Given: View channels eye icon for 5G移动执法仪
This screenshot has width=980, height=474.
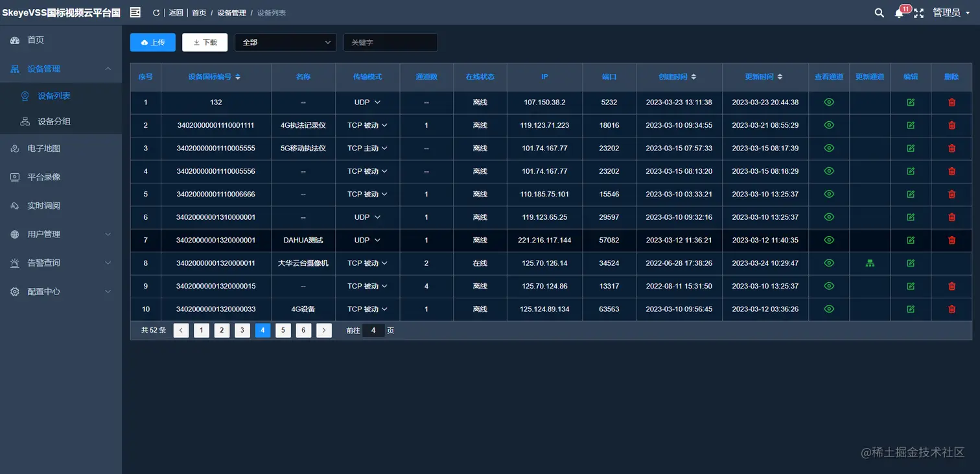Looking at the screenshot, I should coord(829,148).
